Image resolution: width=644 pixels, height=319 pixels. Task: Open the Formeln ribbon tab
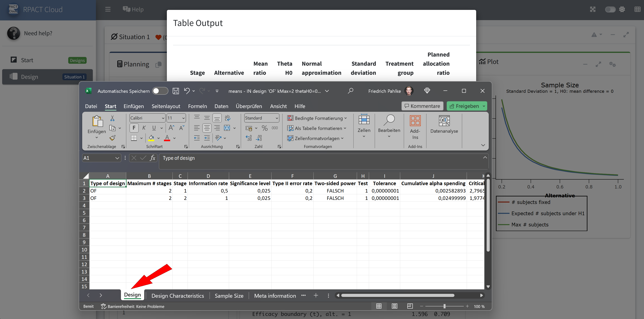[x=197, y=106]
